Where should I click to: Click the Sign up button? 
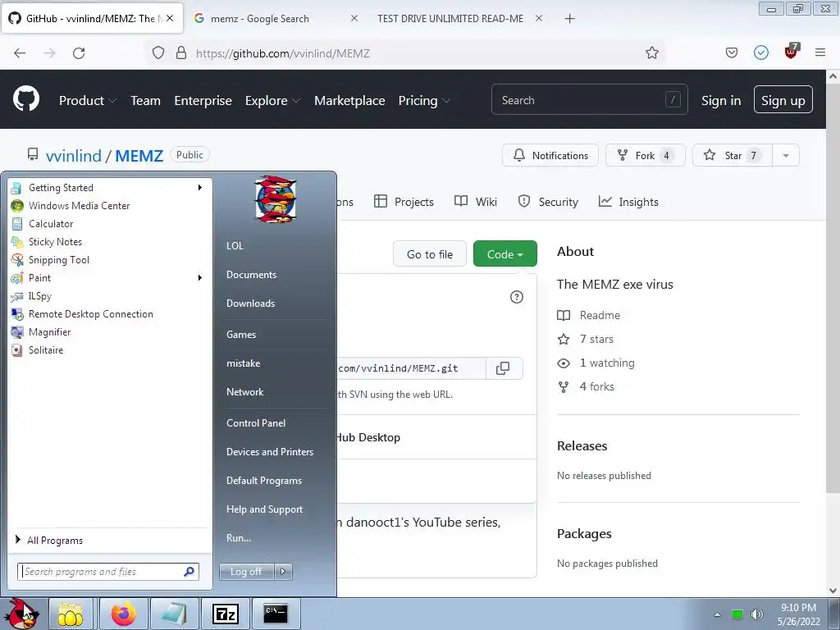pos(783,99)
